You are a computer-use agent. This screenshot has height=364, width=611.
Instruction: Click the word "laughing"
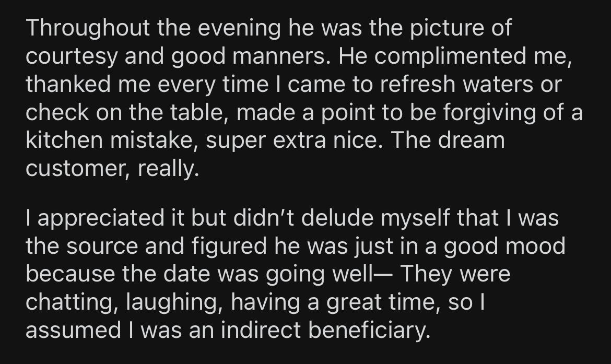coord(173,302)
